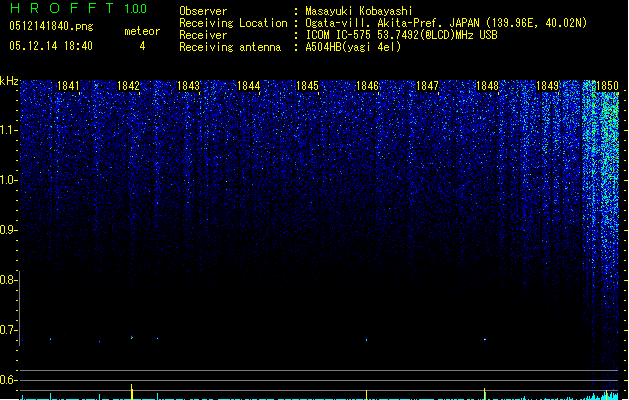
Task: Click the 1841 time marker
Action: click(68, 86)
